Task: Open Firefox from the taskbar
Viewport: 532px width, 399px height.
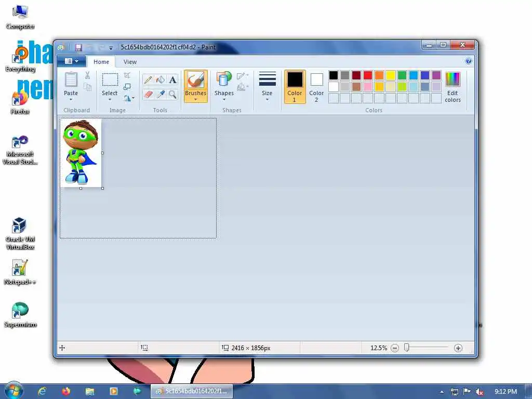Action: [66, 391]
